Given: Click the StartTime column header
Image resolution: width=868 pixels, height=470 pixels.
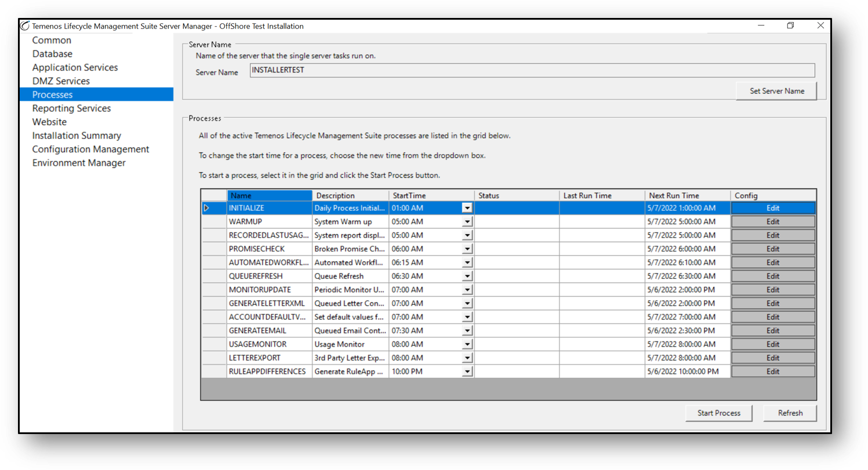Looking at the screenshot, I should click(431, 195).
